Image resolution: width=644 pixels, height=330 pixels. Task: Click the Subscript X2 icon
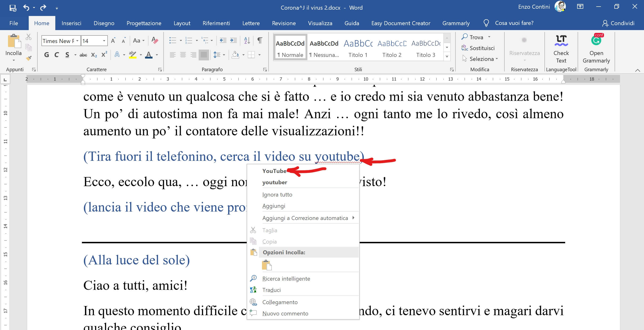pyautogui.click(x=94, y=55)
